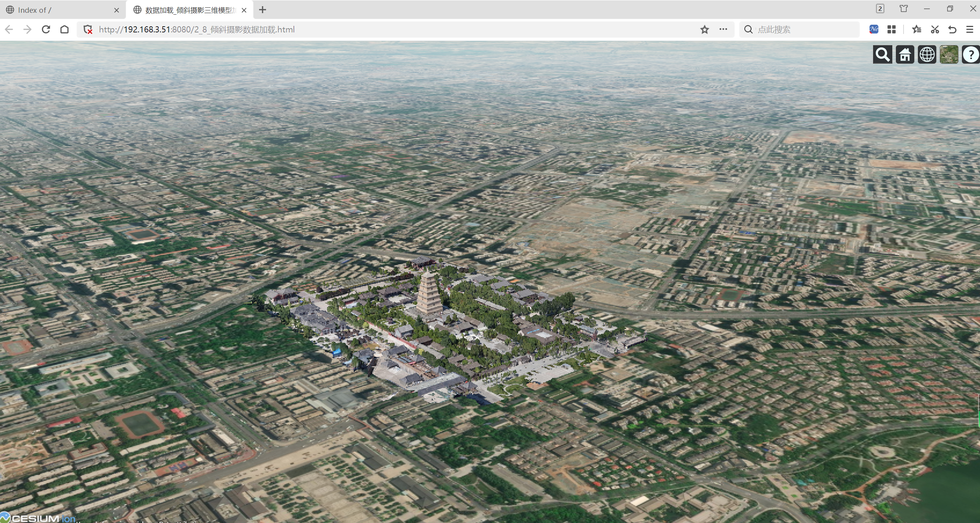
Task: Reload the current page
Action: 46,29
